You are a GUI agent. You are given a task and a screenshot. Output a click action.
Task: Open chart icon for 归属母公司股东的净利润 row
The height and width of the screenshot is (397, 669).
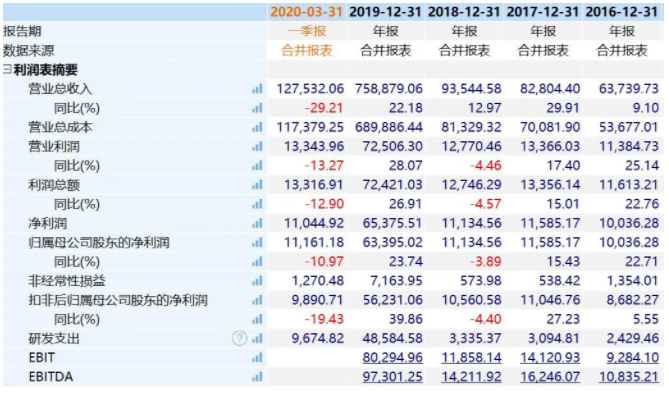click(x=257, y=242)
